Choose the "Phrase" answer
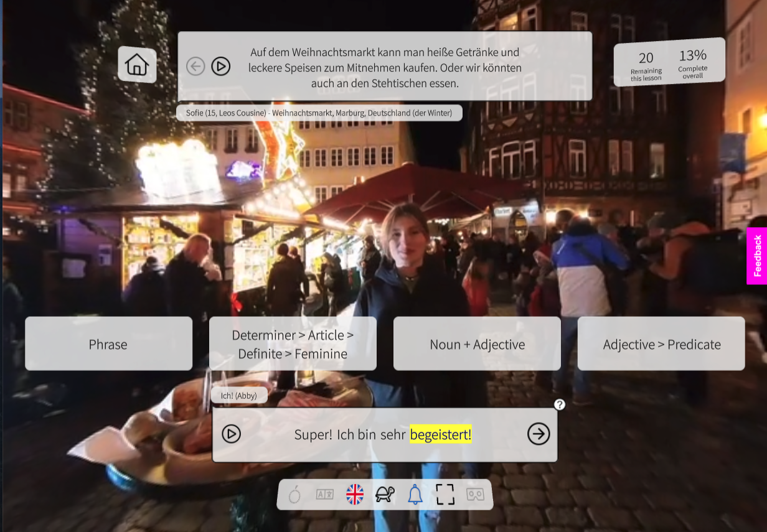 108,344
